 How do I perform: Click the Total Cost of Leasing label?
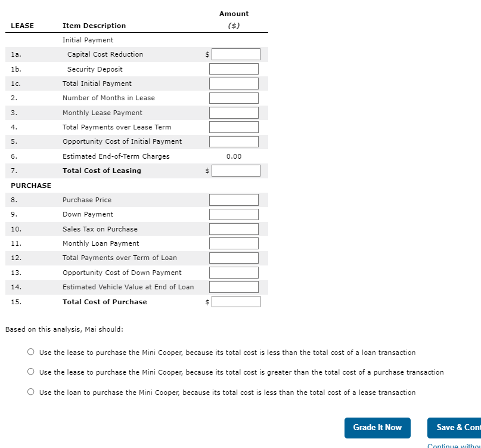click(x=102, y=171)
